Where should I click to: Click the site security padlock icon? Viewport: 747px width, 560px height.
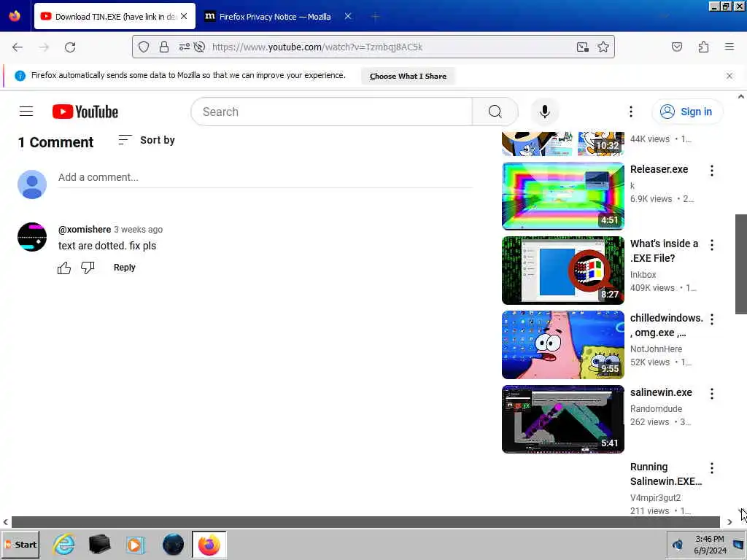click(x=164, y=47)
